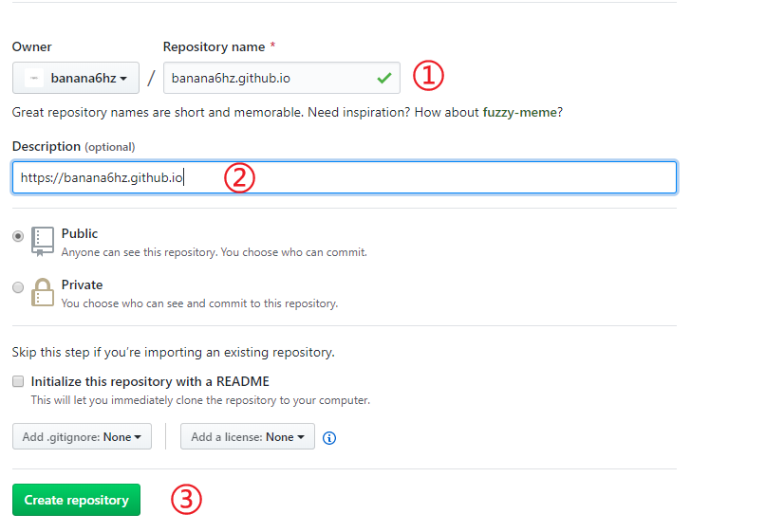Click the Private option label
The height and width of the screenshot is (532, 766).
[82, 284]
